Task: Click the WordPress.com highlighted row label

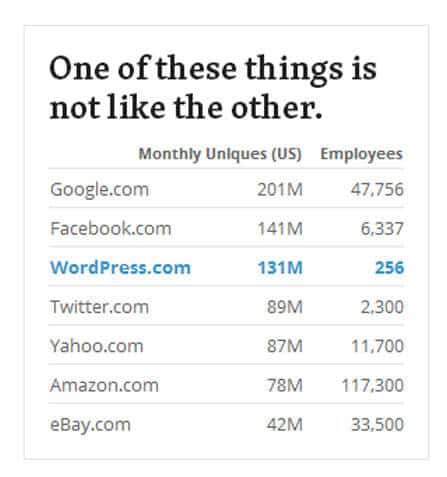Action: (120, 268)
